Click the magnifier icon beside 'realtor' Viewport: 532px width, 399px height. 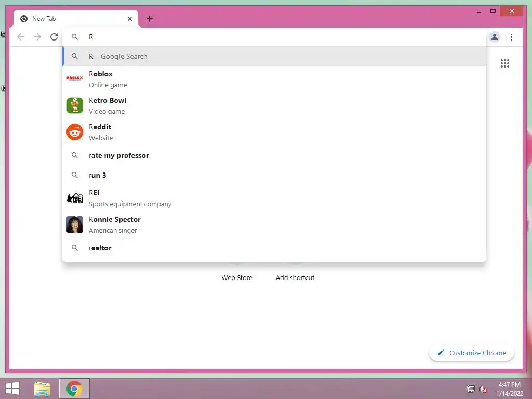[75, 248]
